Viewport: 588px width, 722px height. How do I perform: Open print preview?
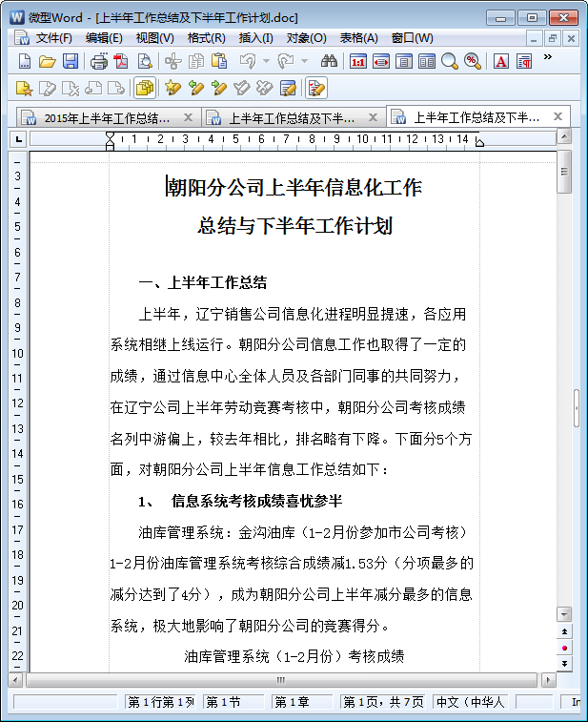(145, 61)
